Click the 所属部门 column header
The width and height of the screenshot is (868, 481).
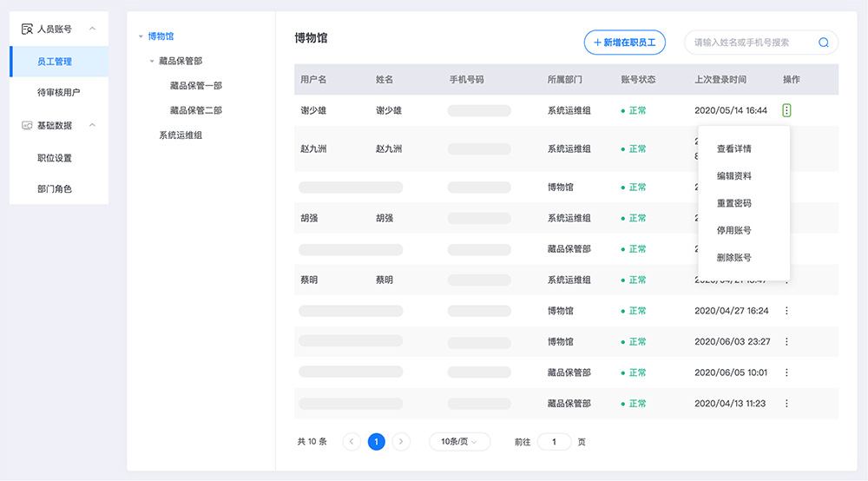(565, 80)
